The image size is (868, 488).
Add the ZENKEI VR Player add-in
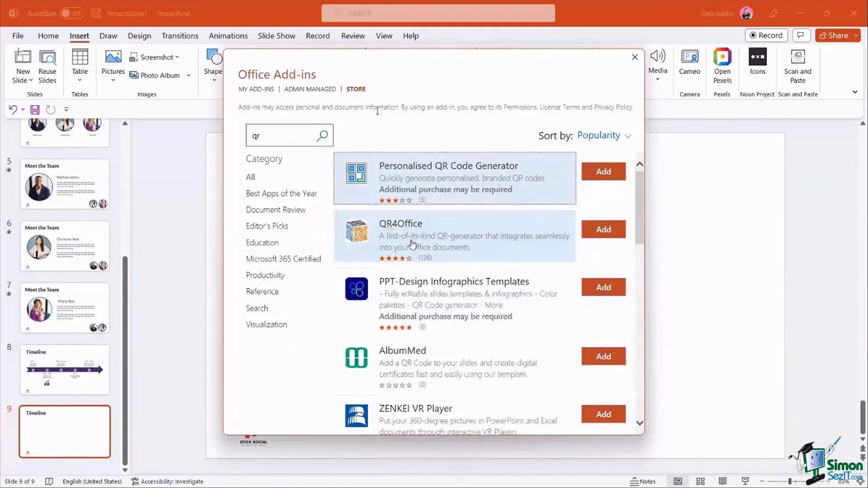(x=604, y=414)
